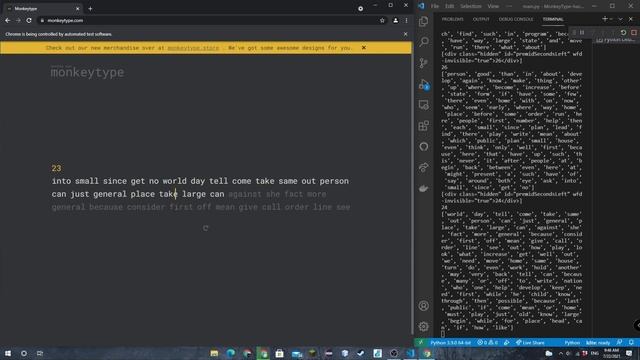Click Python interpreter version in status bar

[x=451, y=343]
